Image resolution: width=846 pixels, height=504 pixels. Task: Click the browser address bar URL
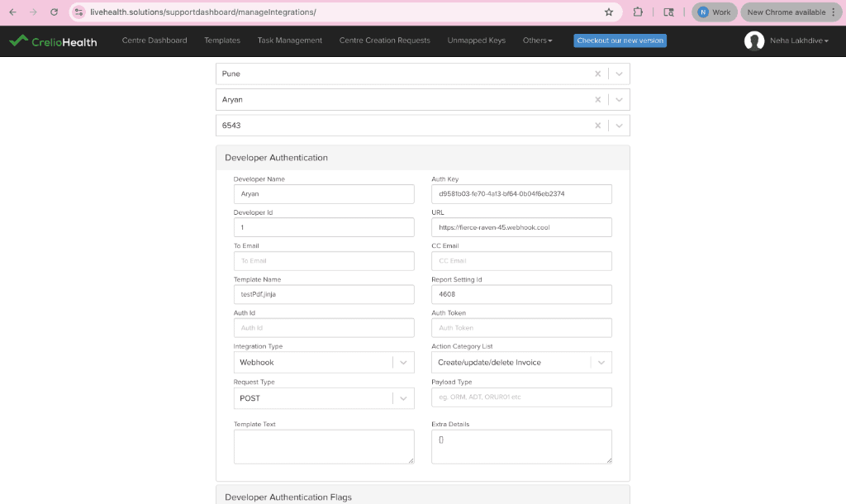(203, 12)
